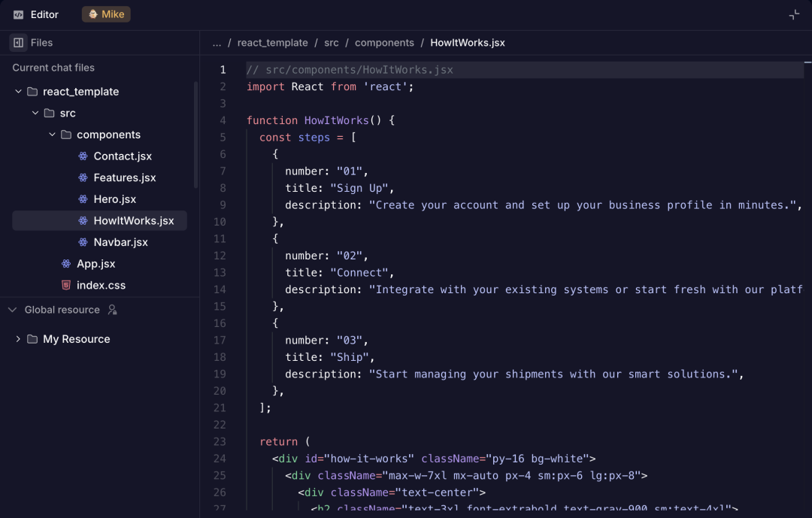Screen dimensions: 812x518
Task: Open Navbar.jsx in the file tree
Action: [120, 242]
